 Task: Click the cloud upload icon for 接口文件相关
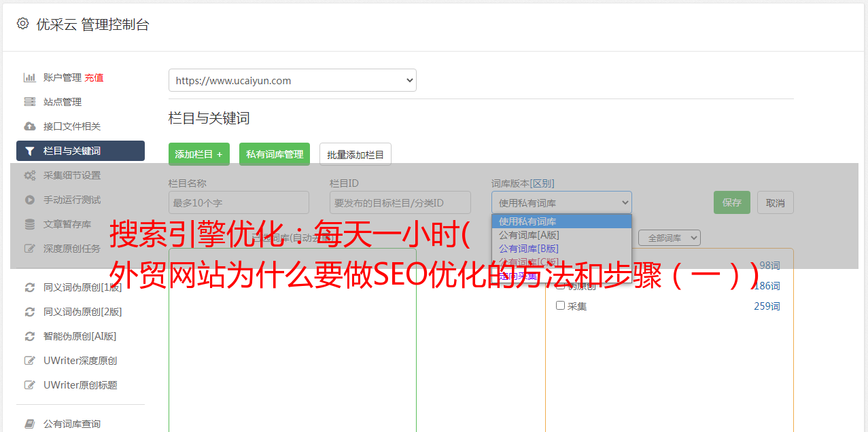pos(30,126)
